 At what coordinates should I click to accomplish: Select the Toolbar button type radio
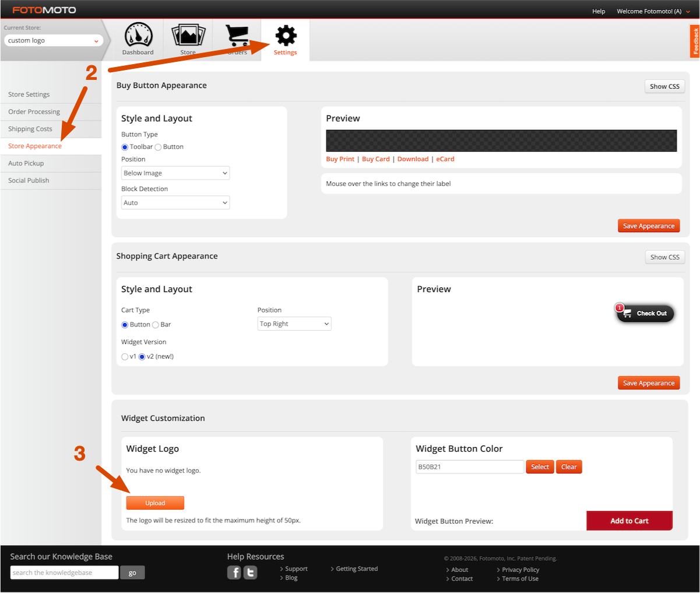pos(125,147)
